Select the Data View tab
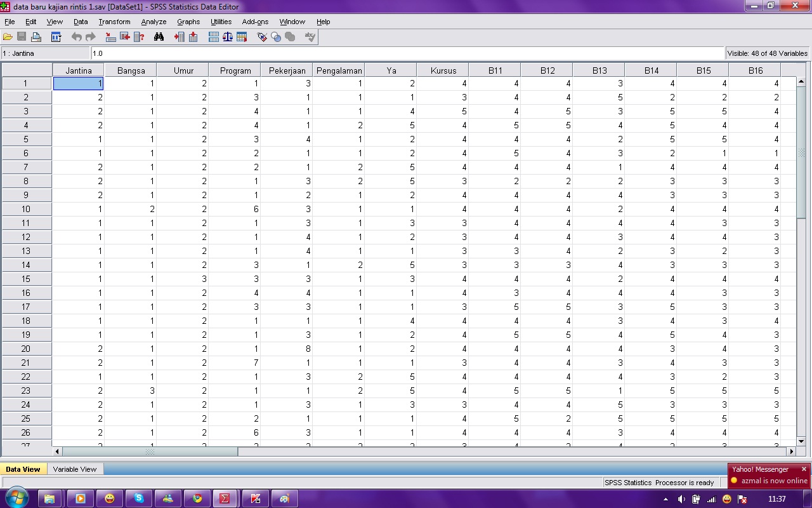 click(x=23, y=469)
